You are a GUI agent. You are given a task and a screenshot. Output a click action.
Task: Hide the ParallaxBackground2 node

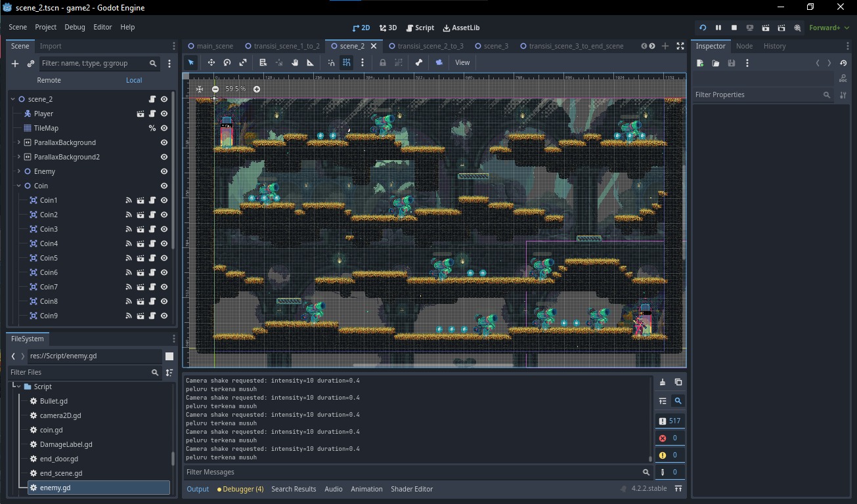(164, 157)
